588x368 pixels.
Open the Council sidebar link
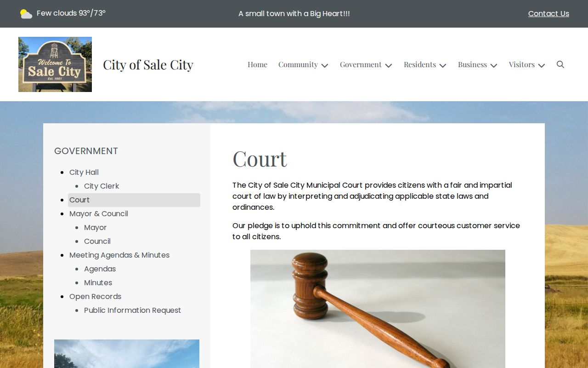pyautogui.click(x=97, y=241)
